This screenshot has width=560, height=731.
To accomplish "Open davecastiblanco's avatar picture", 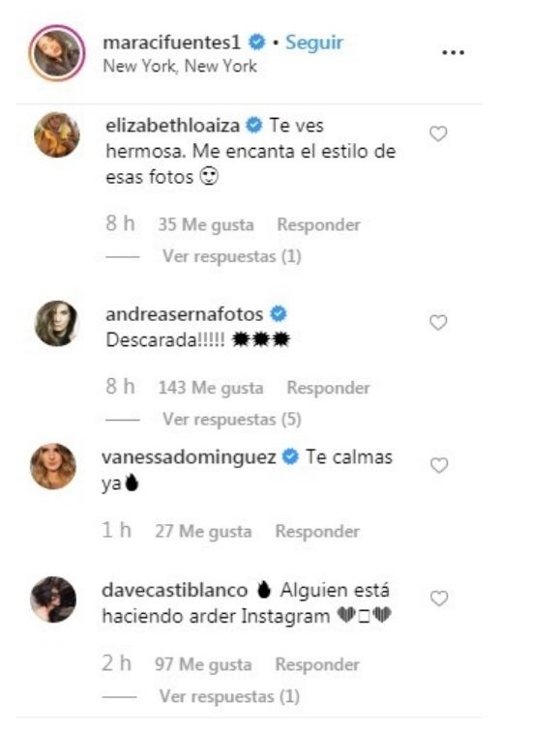I will coord(53,599).
